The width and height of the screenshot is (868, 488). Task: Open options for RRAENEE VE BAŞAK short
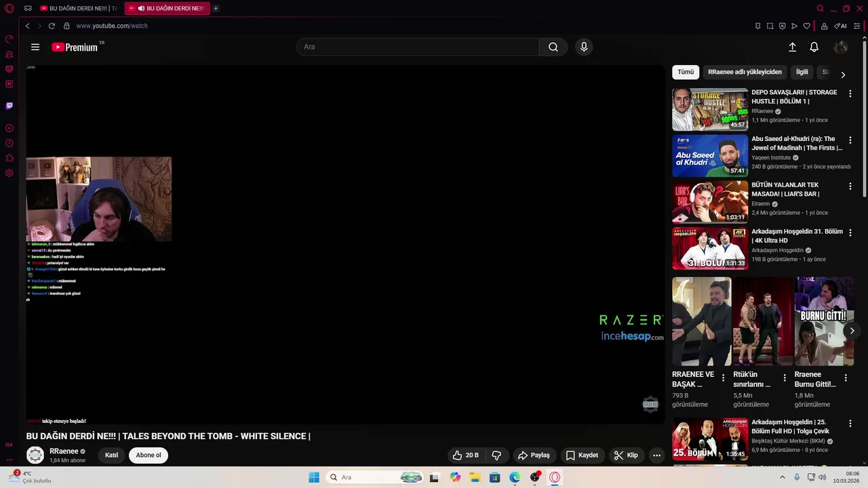point(723,378)
